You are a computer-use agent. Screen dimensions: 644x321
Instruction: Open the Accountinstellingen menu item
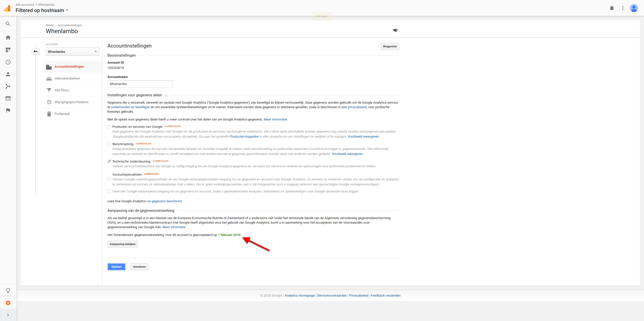pyautogui.click(x=73, y=67)
